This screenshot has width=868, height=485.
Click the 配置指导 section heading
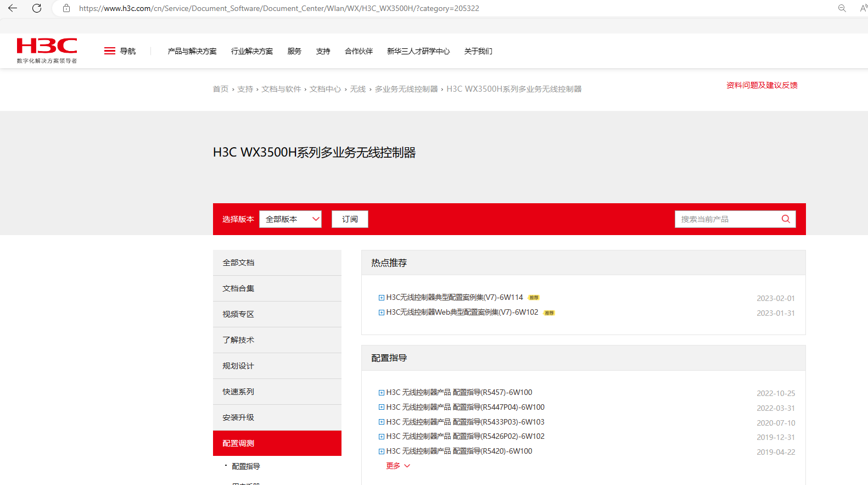389,358
